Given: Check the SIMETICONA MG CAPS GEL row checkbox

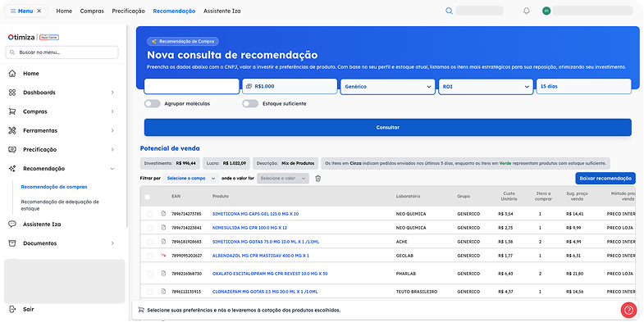Looking at the screenshot, I should pos(150,214).
